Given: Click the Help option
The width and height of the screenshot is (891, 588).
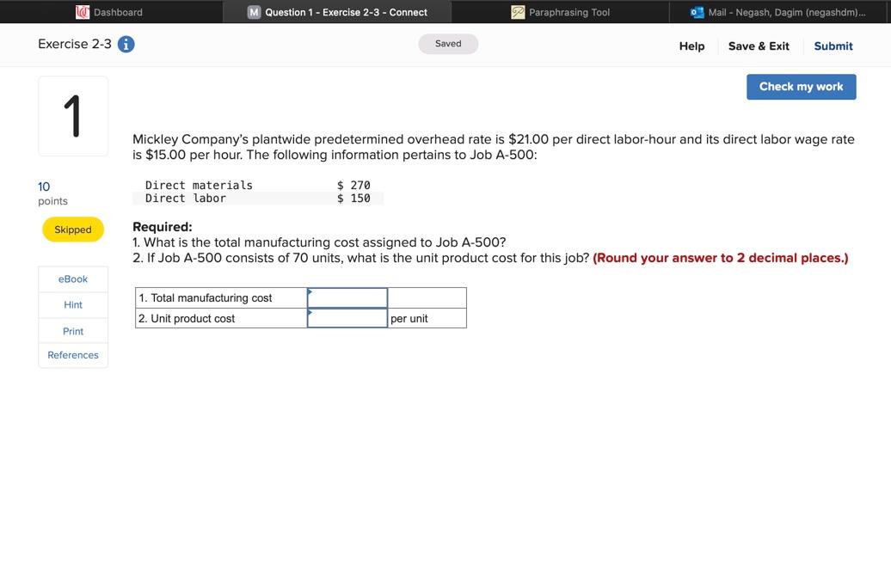Looking at the screenshot, I should coord(691,46).
